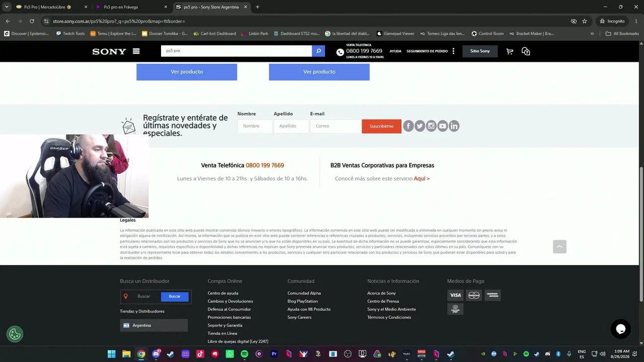This screenshot has height=362, width=644.
Task: Click the blue Buscar distributor button
Action: pos(175,297)
